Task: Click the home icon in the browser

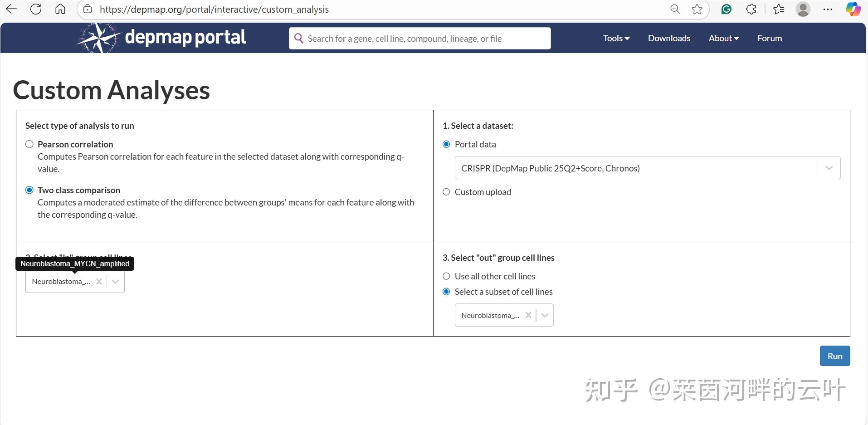Action: click(60, 9)
